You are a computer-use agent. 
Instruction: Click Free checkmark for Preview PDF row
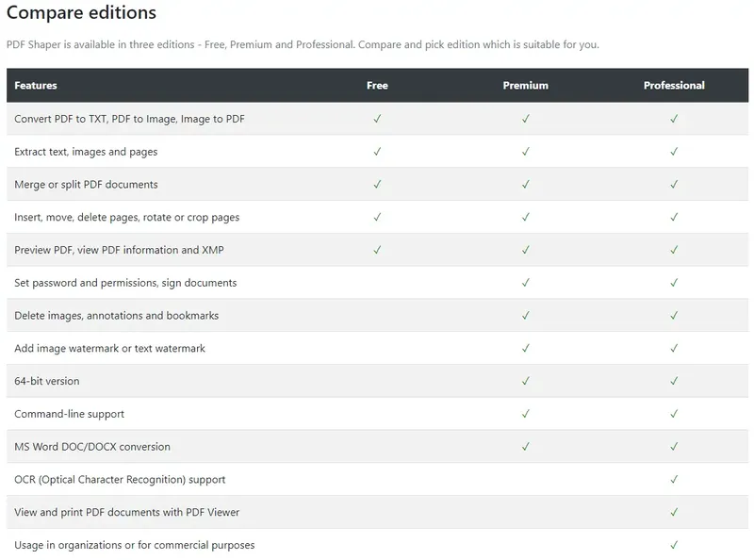point(377,250)
